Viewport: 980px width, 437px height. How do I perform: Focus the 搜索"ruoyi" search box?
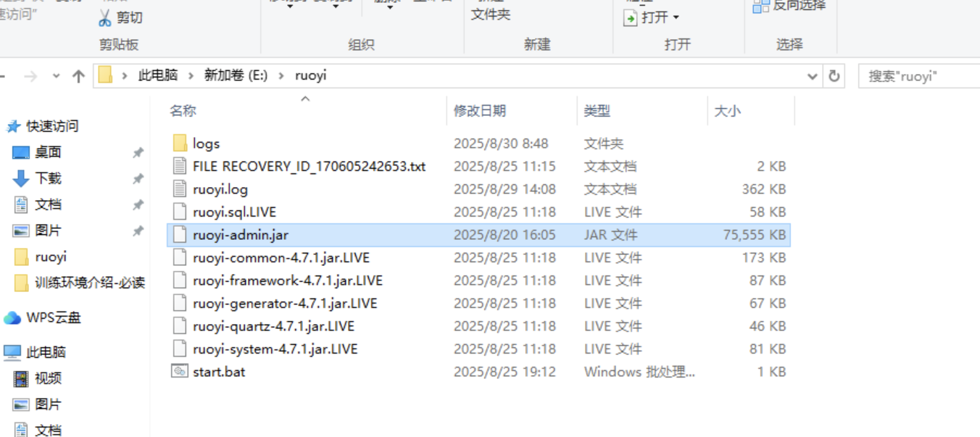pyautogui.click(x=918, y=76)
